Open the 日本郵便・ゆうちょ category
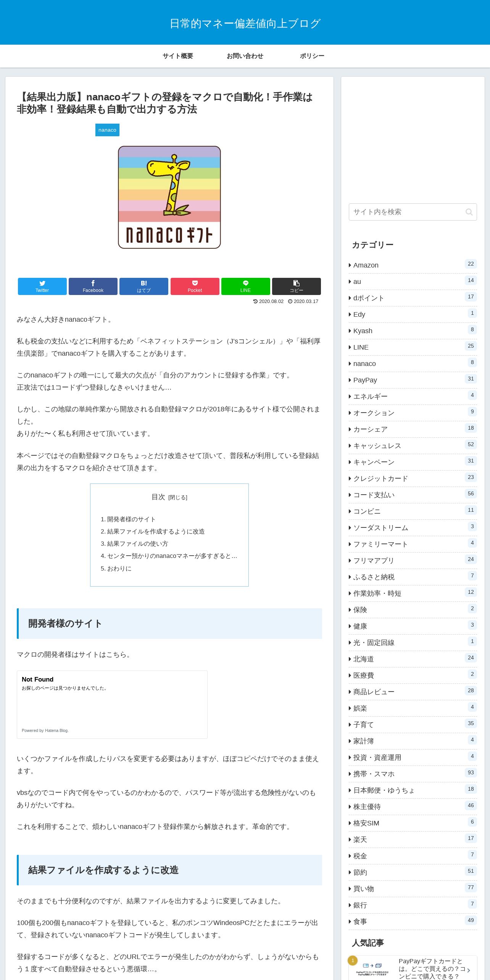Screen dimensions: 490x980 413,790
